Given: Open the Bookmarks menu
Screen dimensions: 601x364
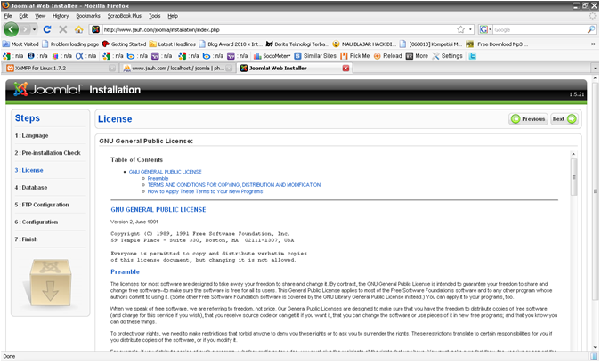Looking at the screenshot, I should (x=88, y=16).
